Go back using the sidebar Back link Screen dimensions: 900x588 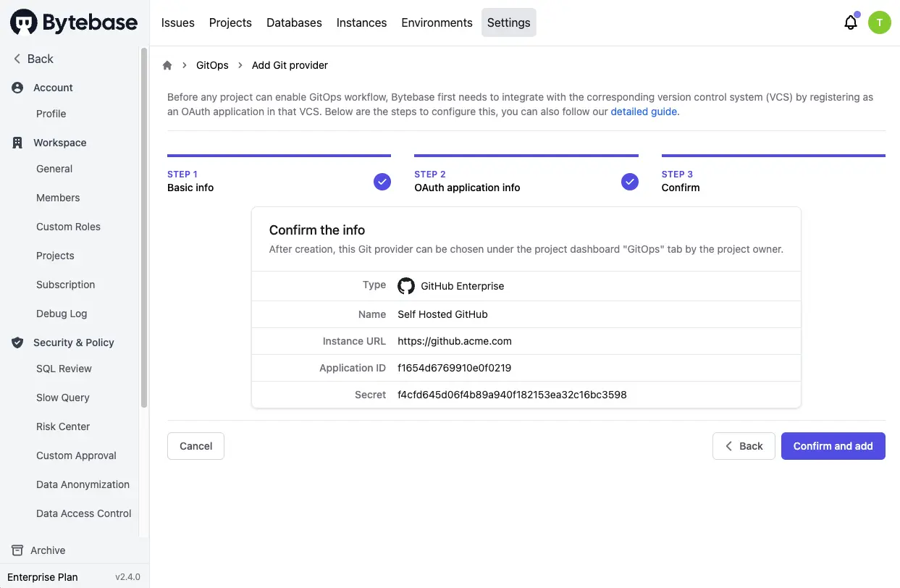(33, 59)
